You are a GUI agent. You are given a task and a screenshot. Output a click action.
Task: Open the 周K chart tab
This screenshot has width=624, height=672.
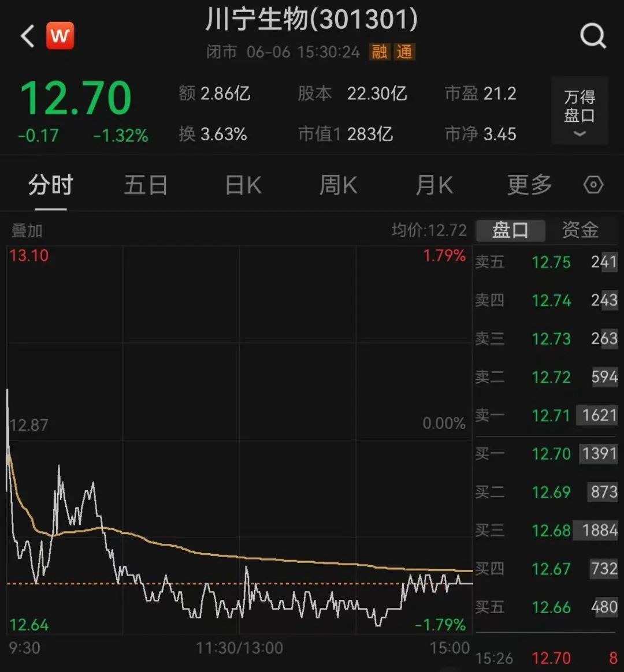pos(339,185)
